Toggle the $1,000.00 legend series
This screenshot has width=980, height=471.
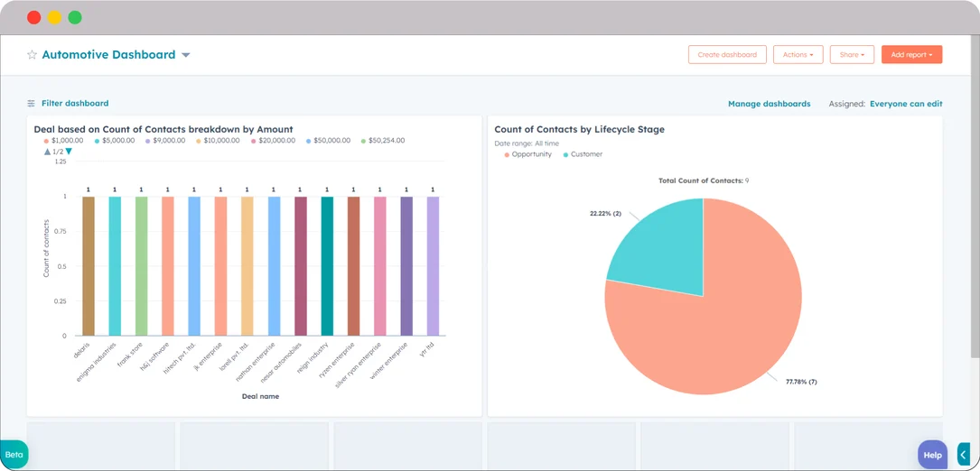tap(63, 141)
